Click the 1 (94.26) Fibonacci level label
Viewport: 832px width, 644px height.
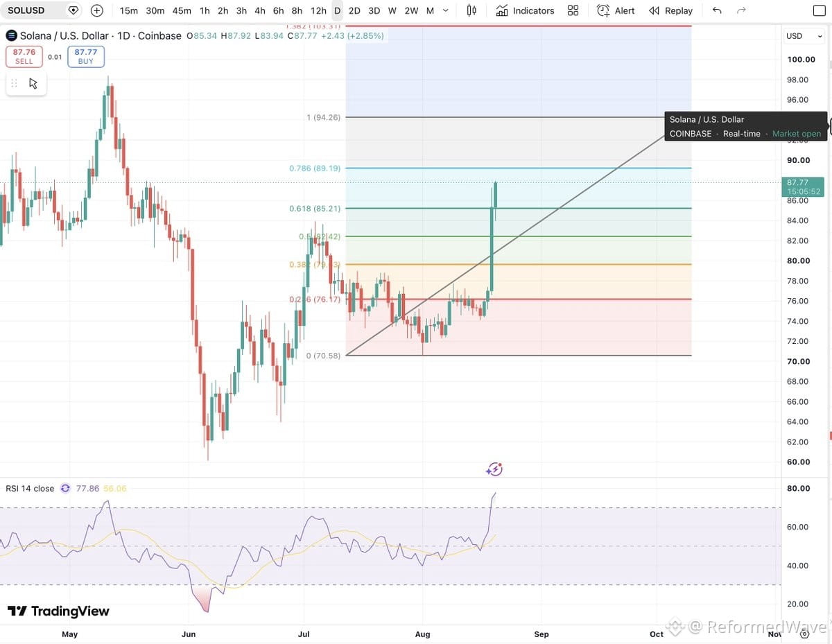(323, 117)
